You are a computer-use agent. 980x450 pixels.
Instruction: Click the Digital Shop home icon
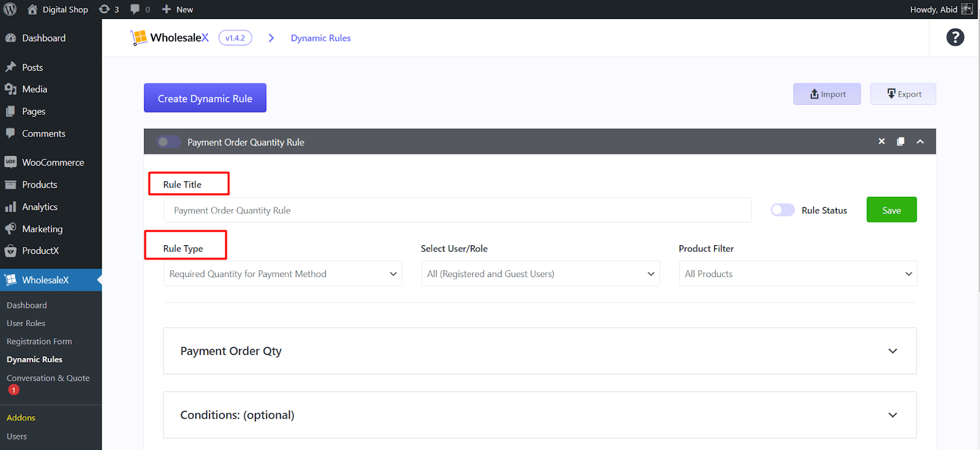[x=32, y=9]
